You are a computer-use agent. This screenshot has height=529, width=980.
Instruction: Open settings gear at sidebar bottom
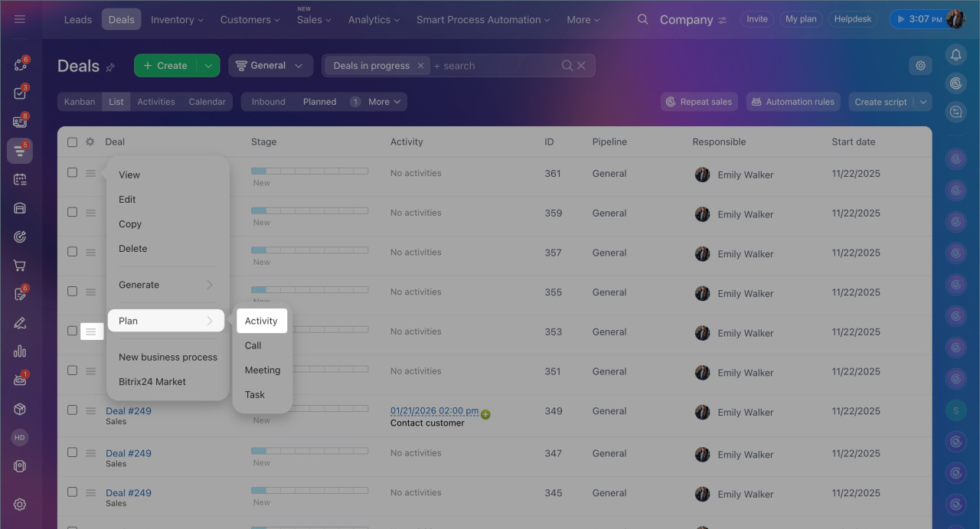(x=20, y=504)
